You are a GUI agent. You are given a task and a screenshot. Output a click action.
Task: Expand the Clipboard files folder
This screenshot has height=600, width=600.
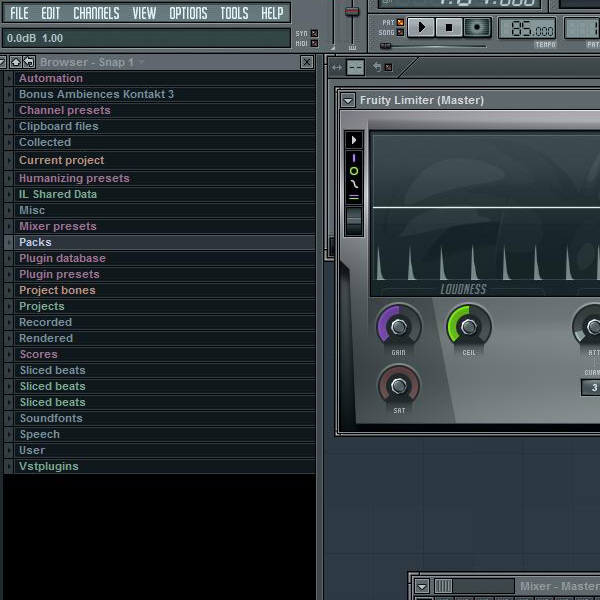pos(8,126)
